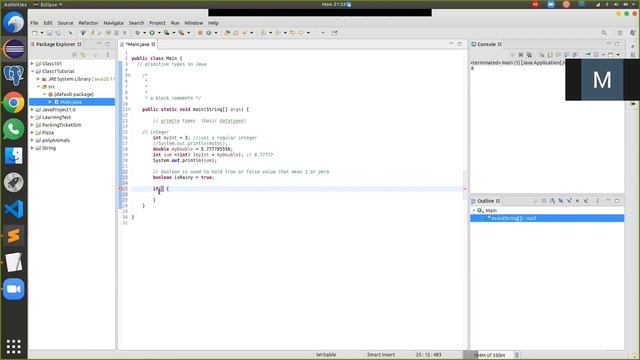
Task: Collapse the Class1Tutorial project
Action: 32,71
